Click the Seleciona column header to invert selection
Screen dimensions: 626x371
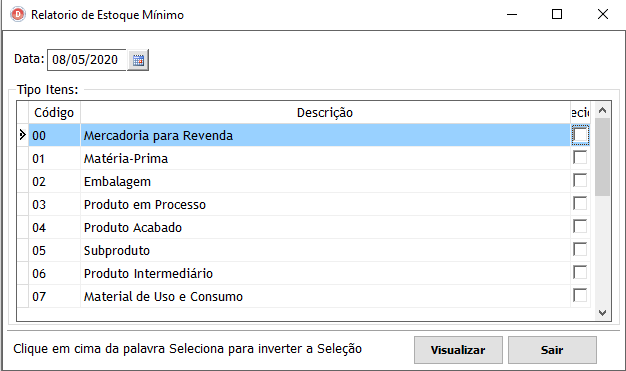click(580, 113)
